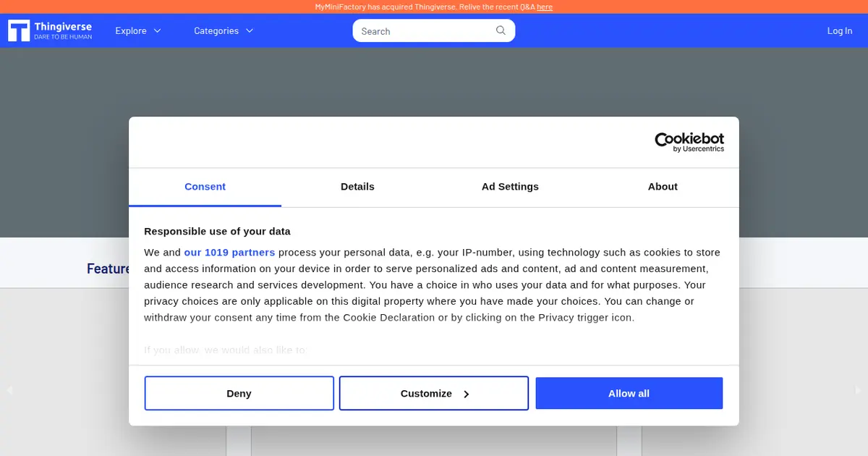The height and width of the screenshot is (456, 868).
Task: Open the Ad Settings tab
Action: tap(510, 187)
